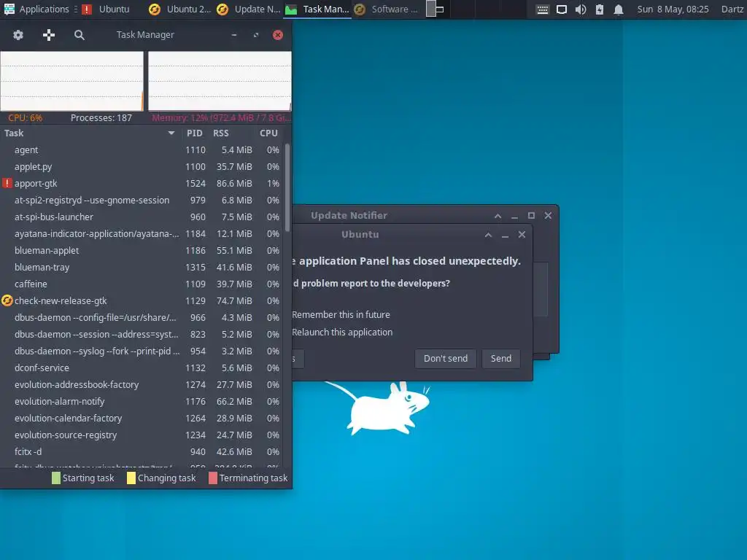Screen dimensions: 747x560
Task: Click the yellow Changing task swatch
Action: point(131,478)
